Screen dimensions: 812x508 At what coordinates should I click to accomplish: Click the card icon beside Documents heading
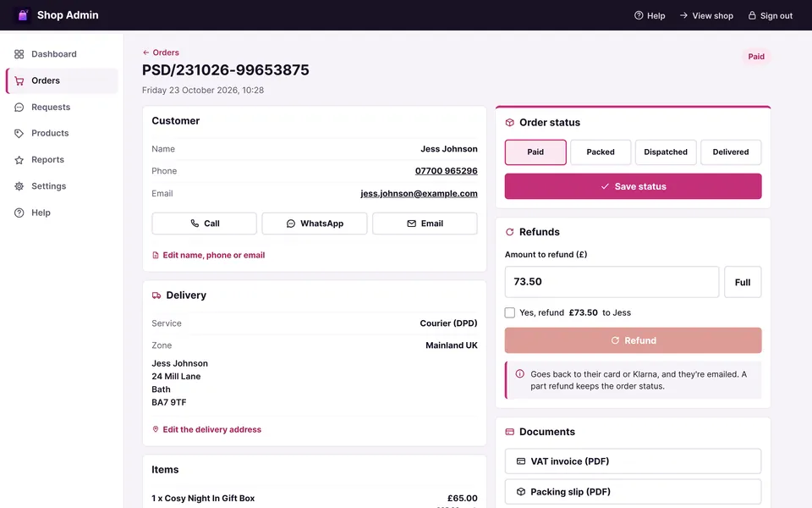coord(509,432)
